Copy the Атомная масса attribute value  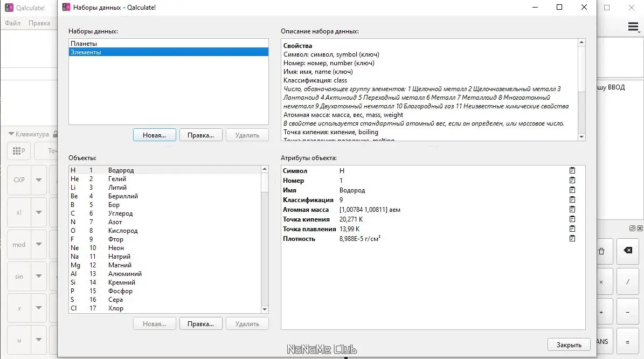click(x=572, y=210)
